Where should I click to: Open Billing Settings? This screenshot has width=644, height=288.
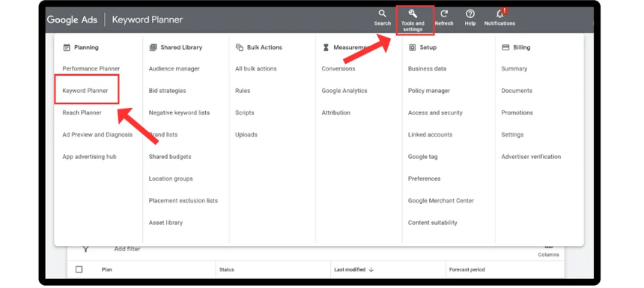click(512, 134)
